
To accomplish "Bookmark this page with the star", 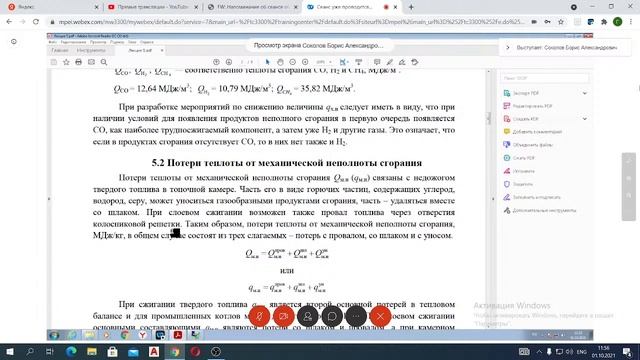I will 561,22.
